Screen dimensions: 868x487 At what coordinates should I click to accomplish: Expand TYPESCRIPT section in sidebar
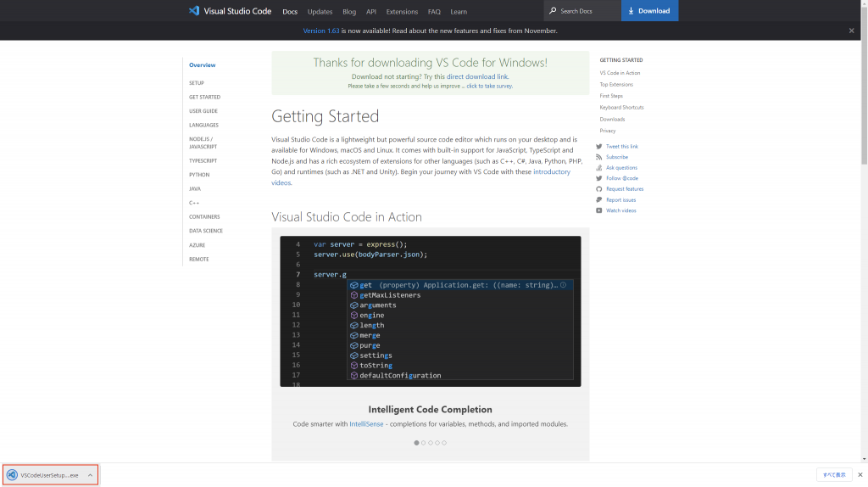point(203,160)
